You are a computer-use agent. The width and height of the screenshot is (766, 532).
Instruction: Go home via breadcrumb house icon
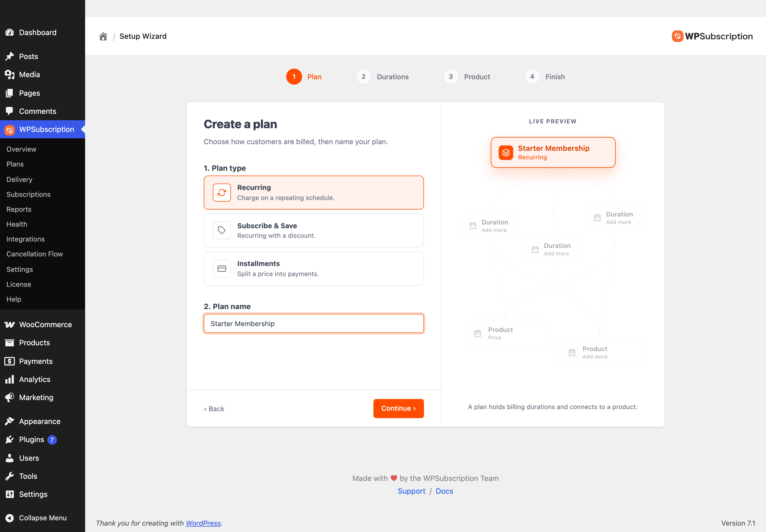point(103,36)
